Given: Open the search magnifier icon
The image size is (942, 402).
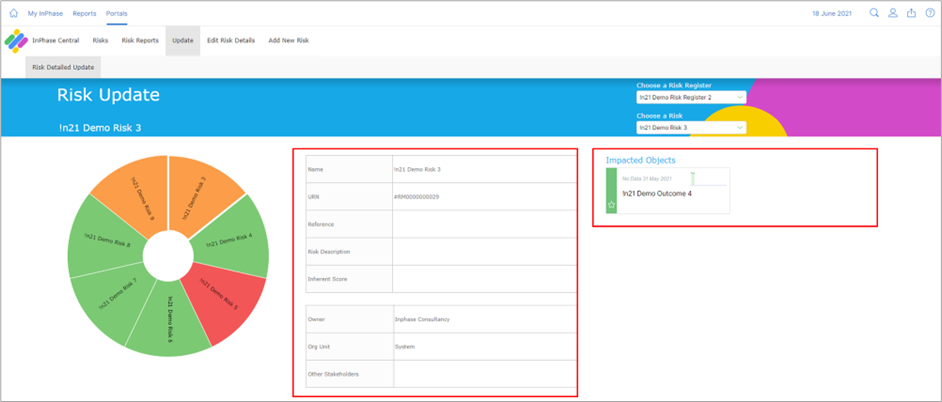Looking at the screenshot, I should (x=874, y=13).
